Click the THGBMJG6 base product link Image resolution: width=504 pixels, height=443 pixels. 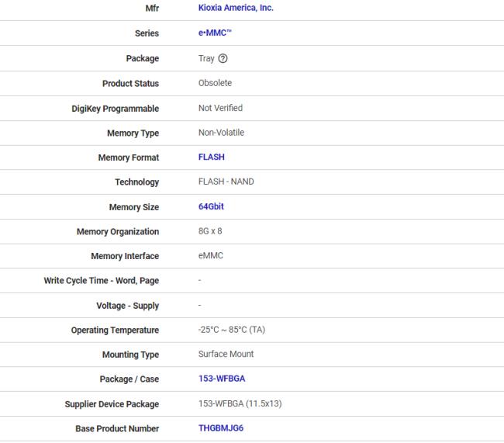tap(221, 428)
